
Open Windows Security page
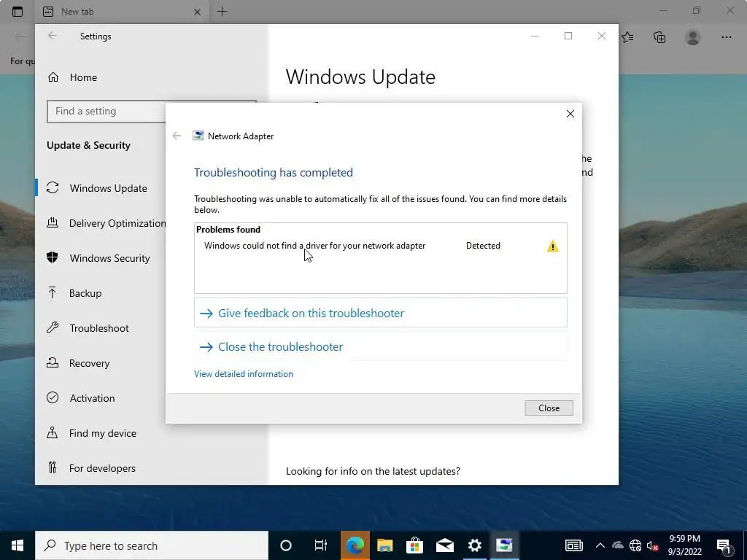[101, 258]
